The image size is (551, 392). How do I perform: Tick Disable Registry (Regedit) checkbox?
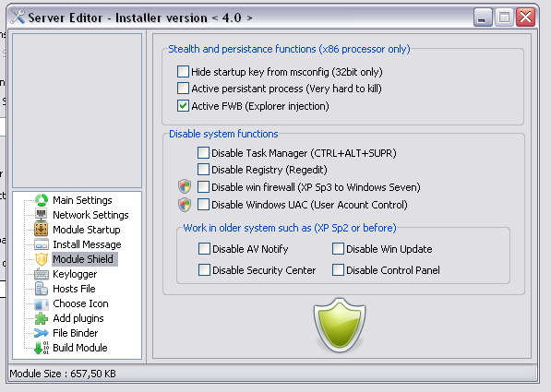point(203,170)
